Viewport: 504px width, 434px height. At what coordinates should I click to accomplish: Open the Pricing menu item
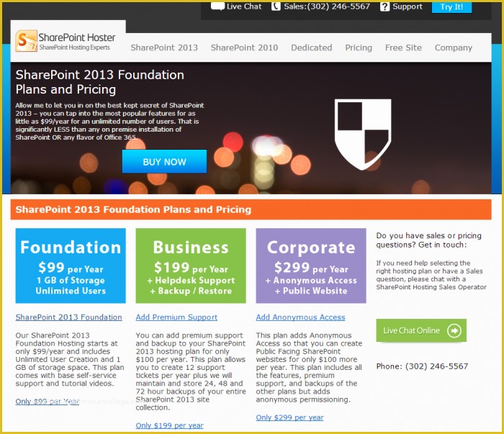[x=359, y=48]
